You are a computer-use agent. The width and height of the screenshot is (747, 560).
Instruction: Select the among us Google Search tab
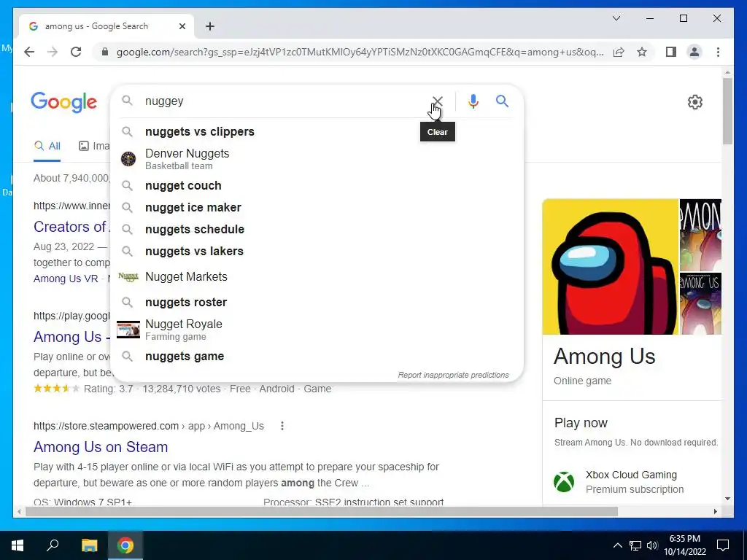click(107, 26)
